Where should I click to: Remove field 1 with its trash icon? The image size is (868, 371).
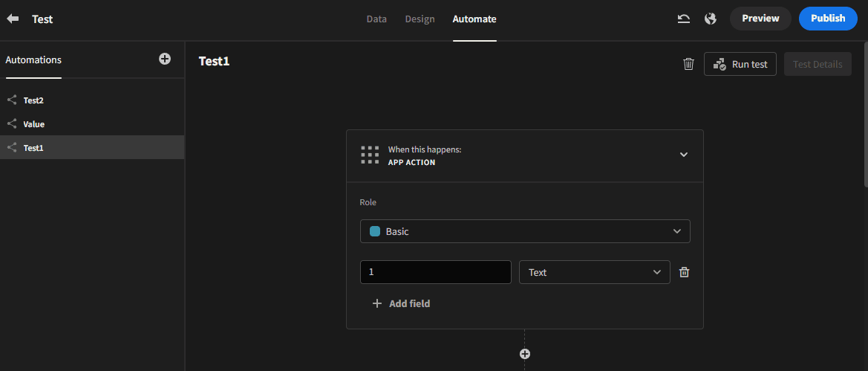(x=684, y=272)
